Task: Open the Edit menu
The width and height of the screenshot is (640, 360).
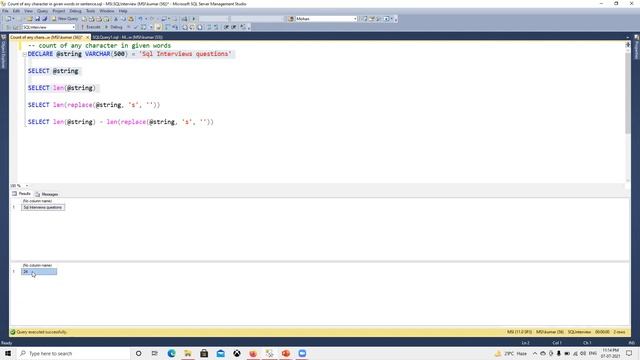Action: tap(16, 11)
